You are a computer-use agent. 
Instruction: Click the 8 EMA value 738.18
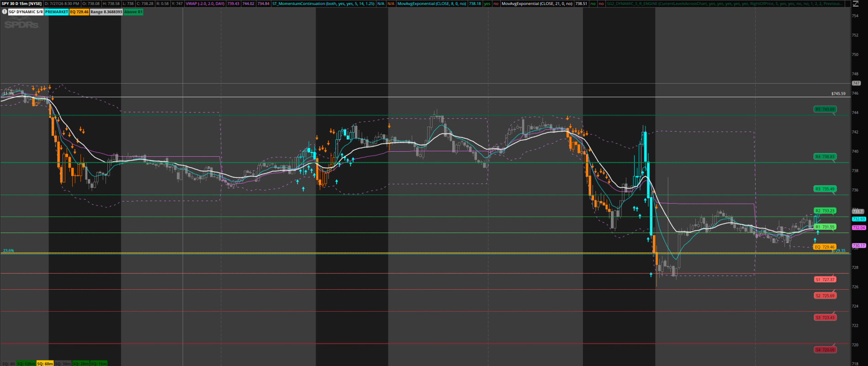(x=475, y=4)
